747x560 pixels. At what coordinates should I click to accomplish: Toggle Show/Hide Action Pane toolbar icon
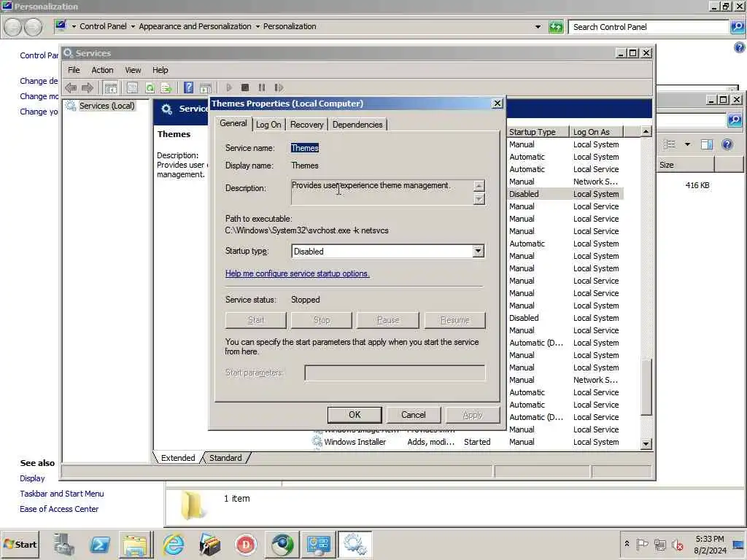pyautogui.click(x=206, y=87)
